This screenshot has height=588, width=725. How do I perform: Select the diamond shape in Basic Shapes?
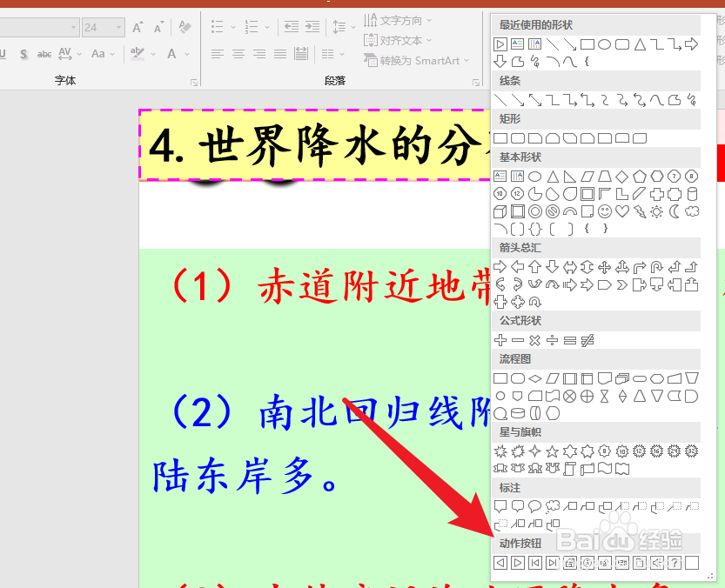click(x=622, y=176)
